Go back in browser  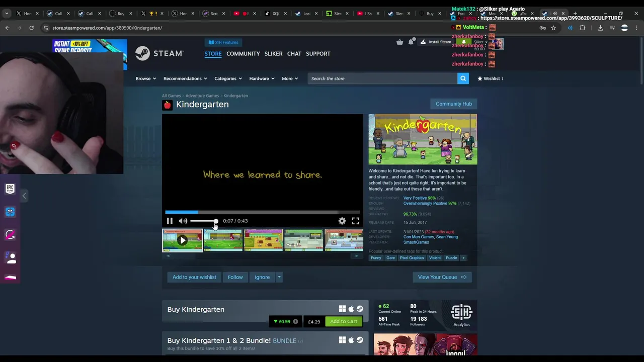tap(7, 28)
